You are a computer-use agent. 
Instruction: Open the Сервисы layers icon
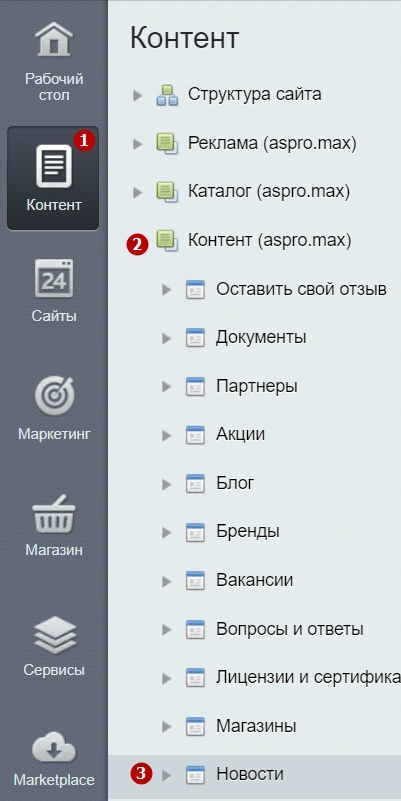[x=54, y=634]
